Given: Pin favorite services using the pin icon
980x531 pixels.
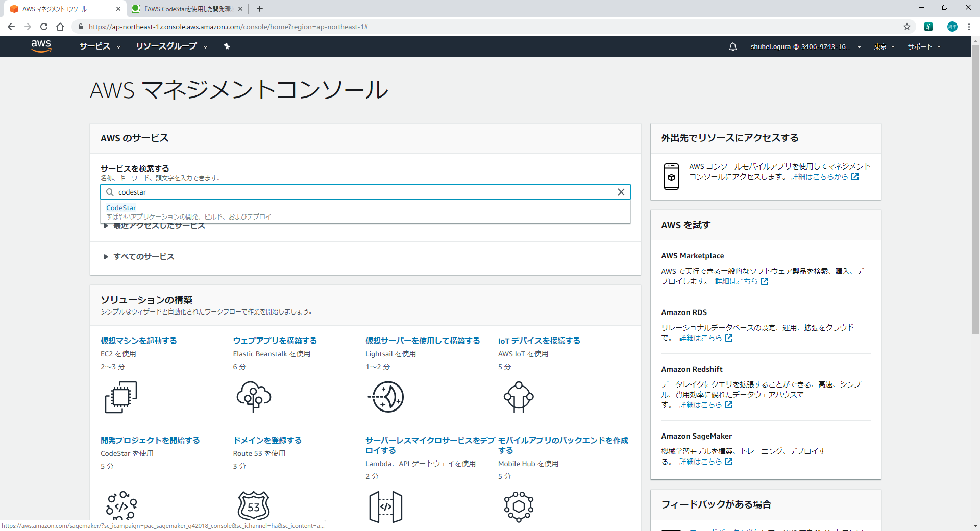Looking at the screenshot, I should (x=227, y=46).
